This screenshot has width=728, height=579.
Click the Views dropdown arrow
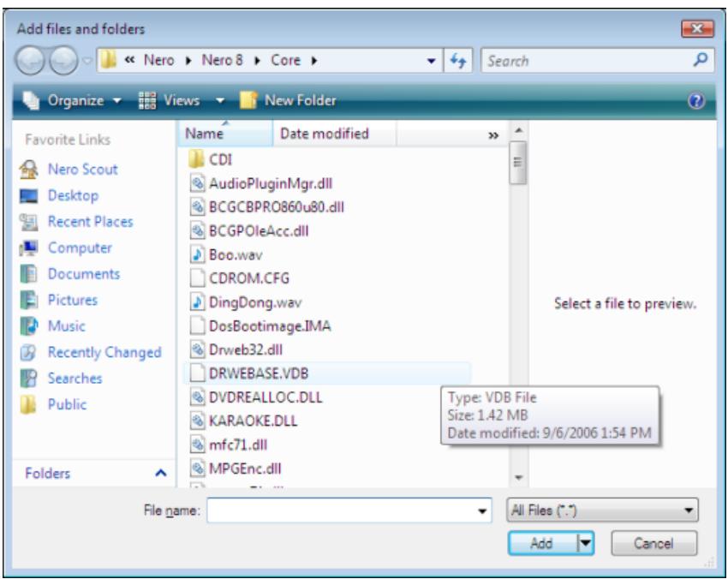(x=220, y=100)
